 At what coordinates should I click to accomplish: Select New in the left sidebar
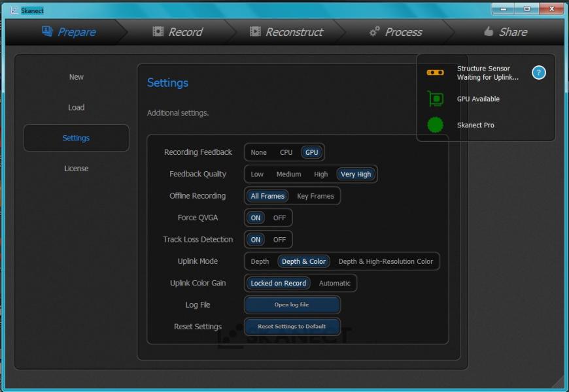(76, 76)
